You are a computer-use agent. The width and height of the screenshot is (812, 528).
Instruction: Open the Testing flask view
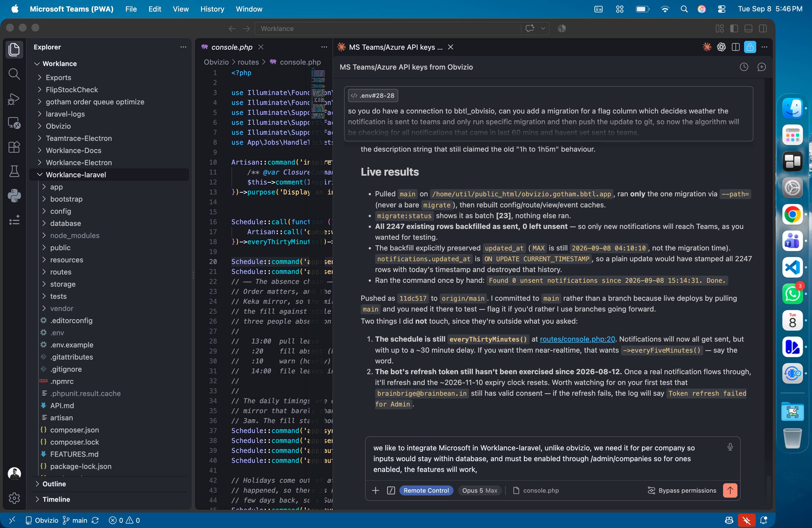[14, 171]
